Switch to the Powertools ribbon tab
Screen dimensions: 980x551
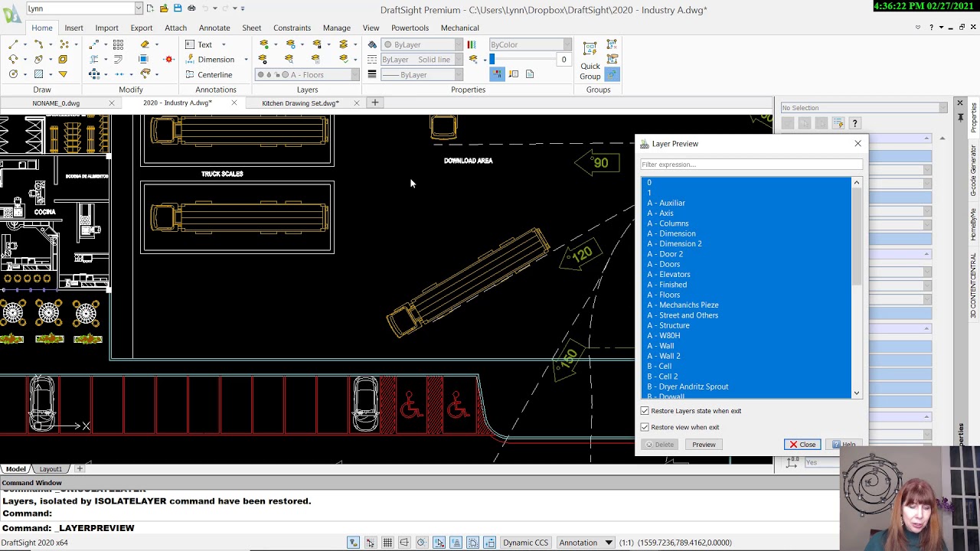coord(410,28)
